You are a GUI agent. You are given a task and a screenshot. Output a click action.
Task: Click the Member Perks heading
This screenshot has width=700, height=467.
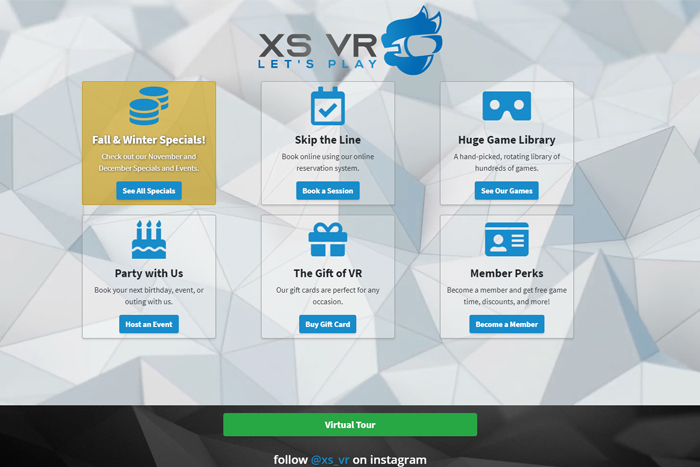507,273
